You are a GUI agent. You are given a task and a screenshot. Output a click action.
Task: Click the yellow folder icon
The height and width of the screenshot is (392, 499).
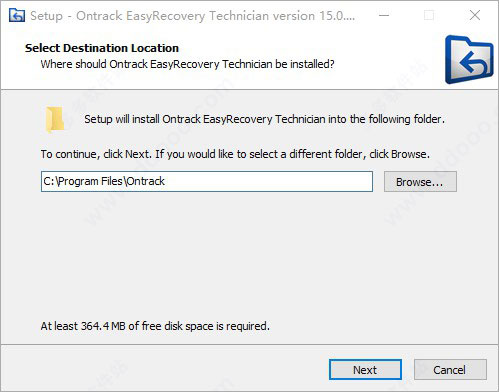(54, 120)
